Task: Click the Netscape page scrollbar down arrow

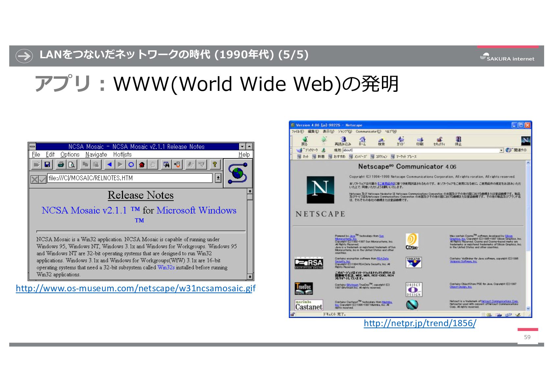Action: click(528, 309)
